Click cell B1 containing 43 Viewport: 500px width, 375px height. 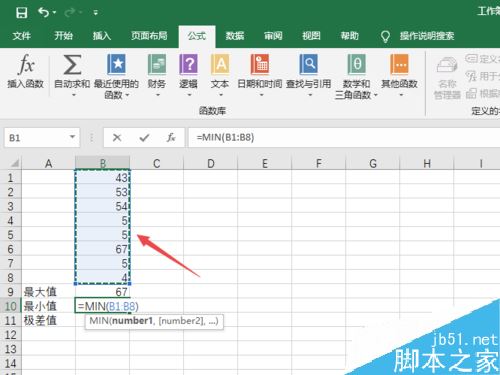[x=103, y=177]
